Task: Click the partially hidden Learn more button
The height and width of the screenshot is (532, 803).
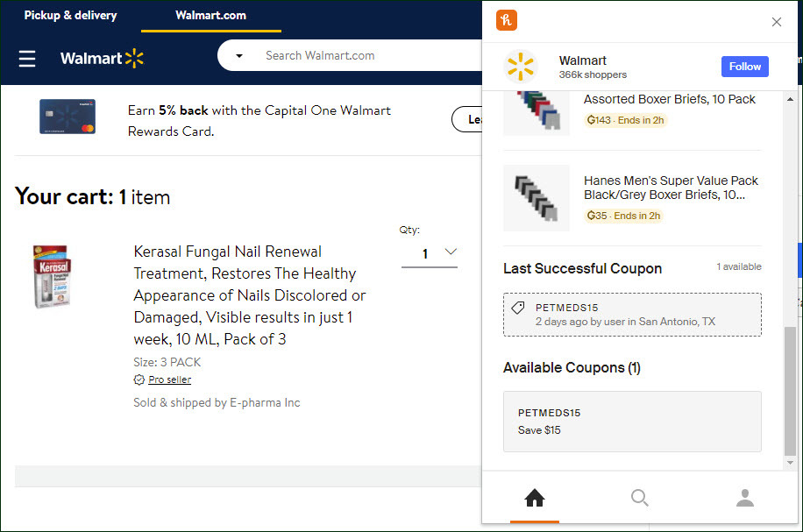Action: 467,119
